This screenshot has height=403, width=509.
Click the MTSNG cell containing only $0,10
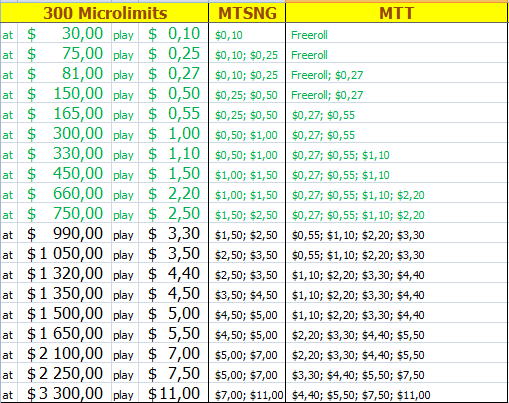[x=247, y=33]
